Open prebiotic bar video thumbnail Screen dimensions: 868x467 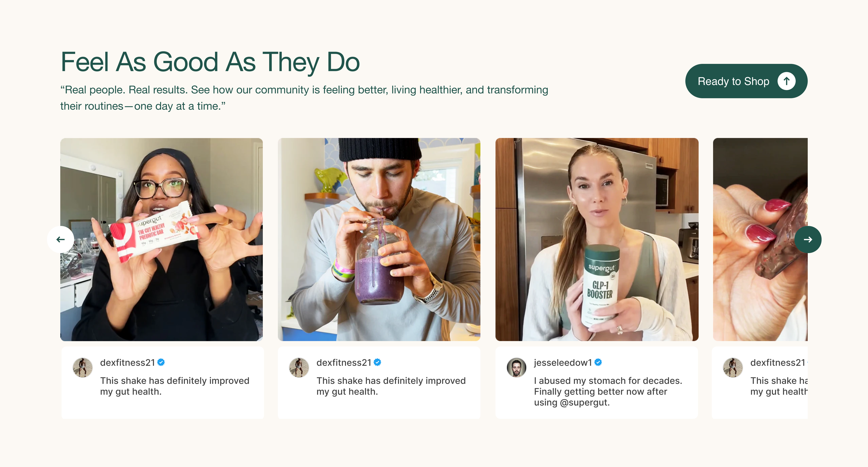click(161, 239)
